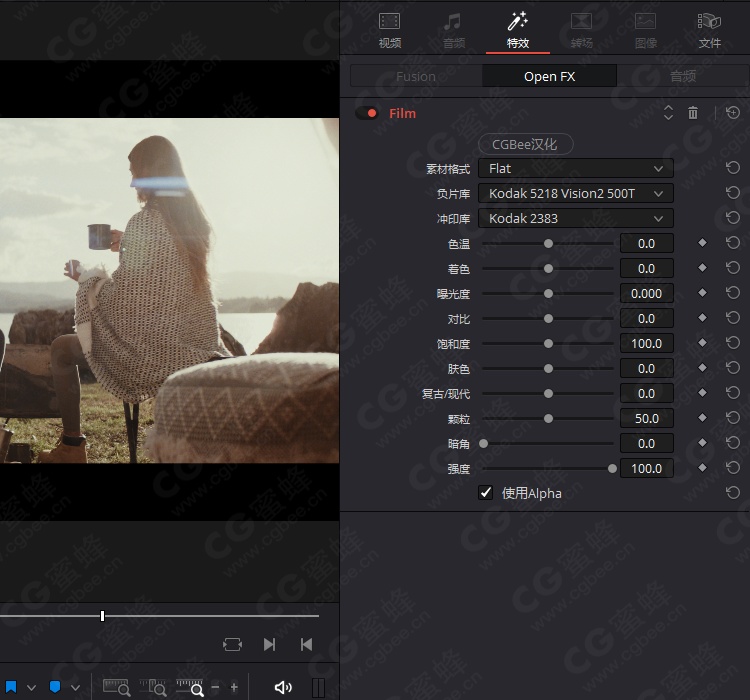Click the 饱和度 slider handle

click(548, 344)
